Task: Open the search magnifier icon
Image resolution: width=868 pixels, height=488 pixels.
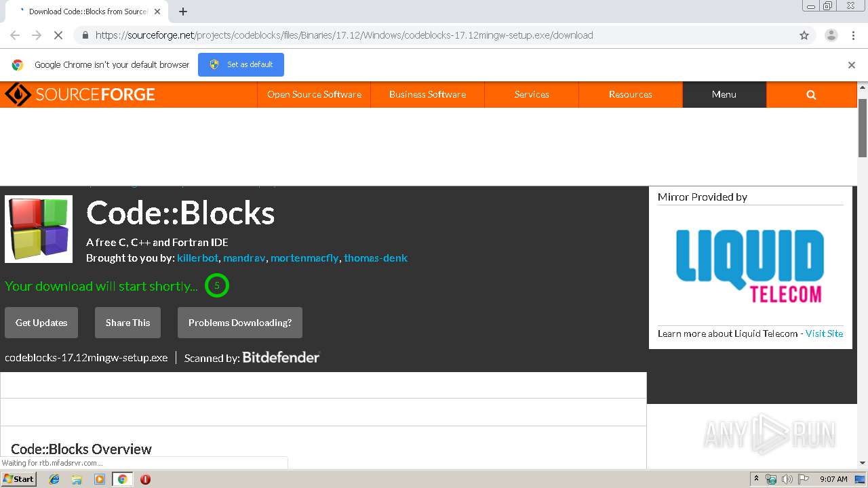Action: pos(811,95)
